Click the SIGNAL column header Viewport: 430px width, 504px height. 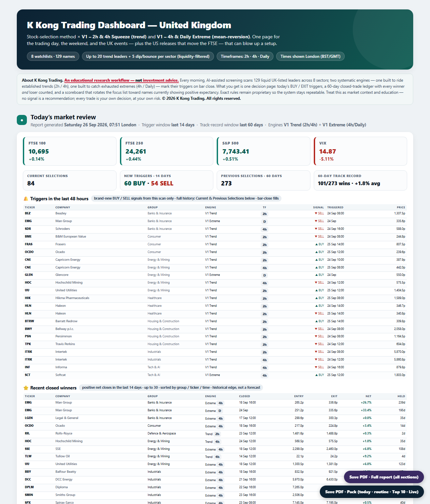[x=318, y=207]
